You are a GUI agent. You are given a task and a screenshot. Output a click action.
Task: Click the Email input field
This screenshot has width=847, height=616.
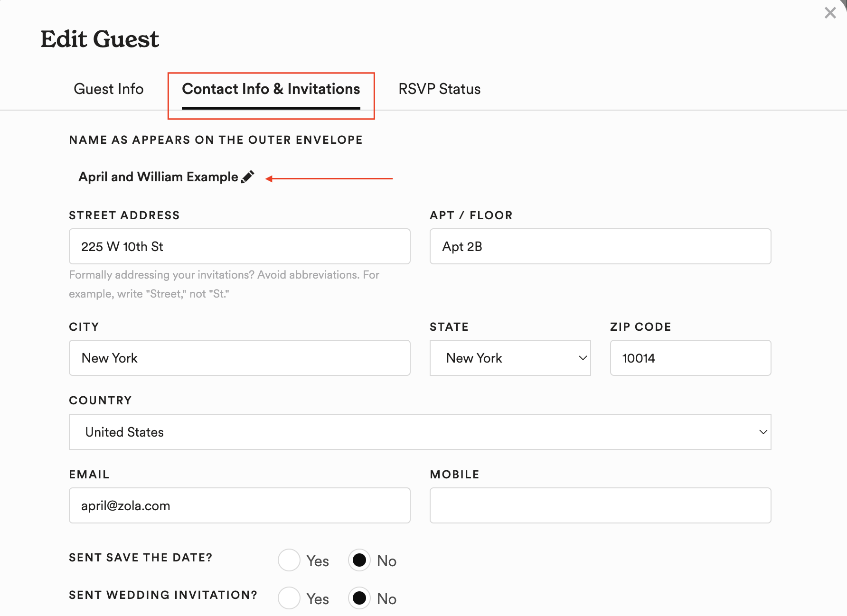coord(240,505)
